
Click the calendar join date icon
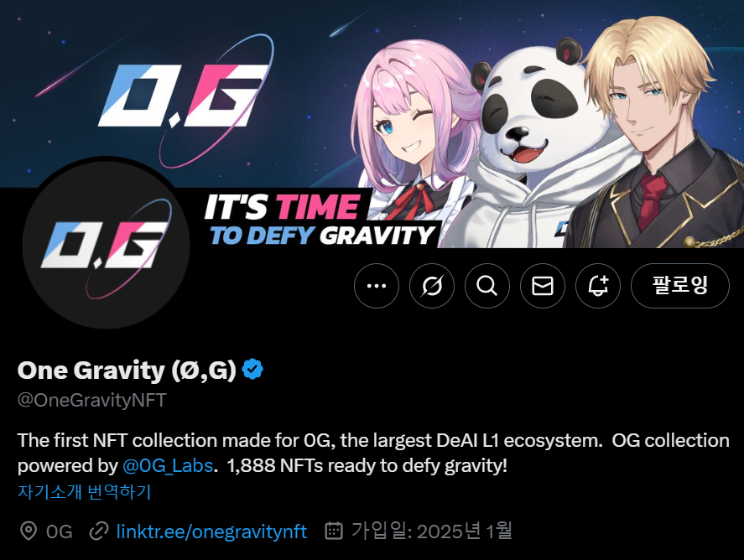[334, 531]
